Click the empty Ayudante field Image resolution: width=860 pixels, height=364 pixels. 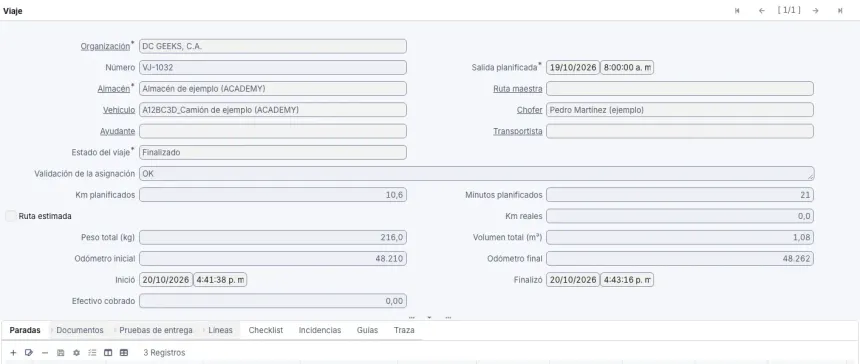273,131
